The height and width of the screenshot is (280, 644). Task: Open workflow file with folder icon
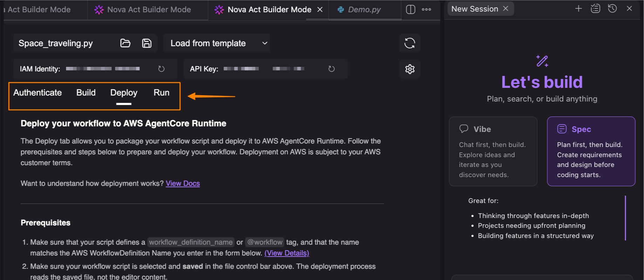click(x=125, y=43)
